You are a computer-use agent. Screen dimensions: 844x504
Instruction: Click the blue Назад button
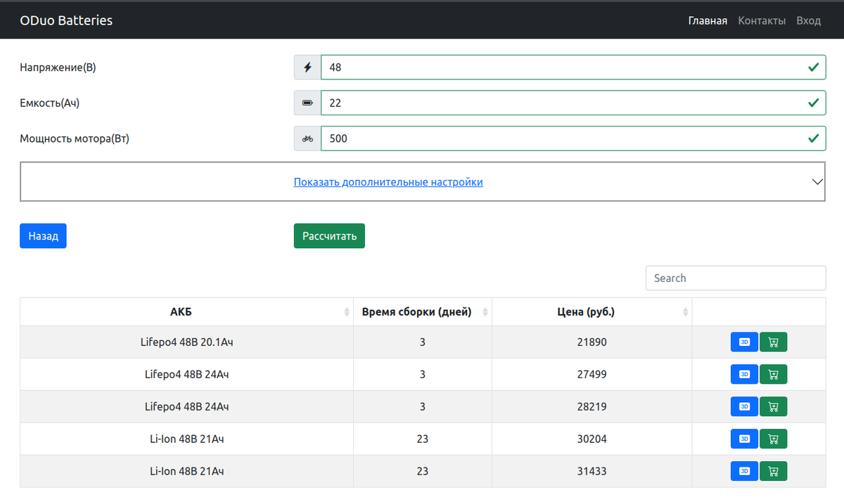(x=43, y=236)
